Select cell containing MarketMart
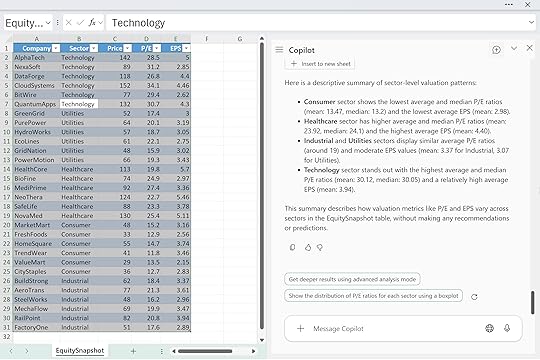The image size is (540, 360). (x=37, y=225)
